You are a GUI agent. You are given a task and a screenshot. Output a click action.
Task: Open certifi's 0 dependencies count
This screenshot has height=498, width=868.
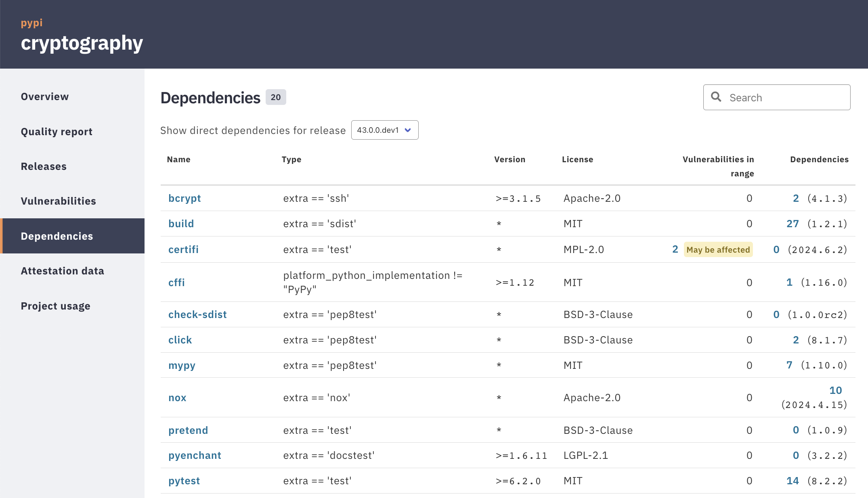(776, 249)
